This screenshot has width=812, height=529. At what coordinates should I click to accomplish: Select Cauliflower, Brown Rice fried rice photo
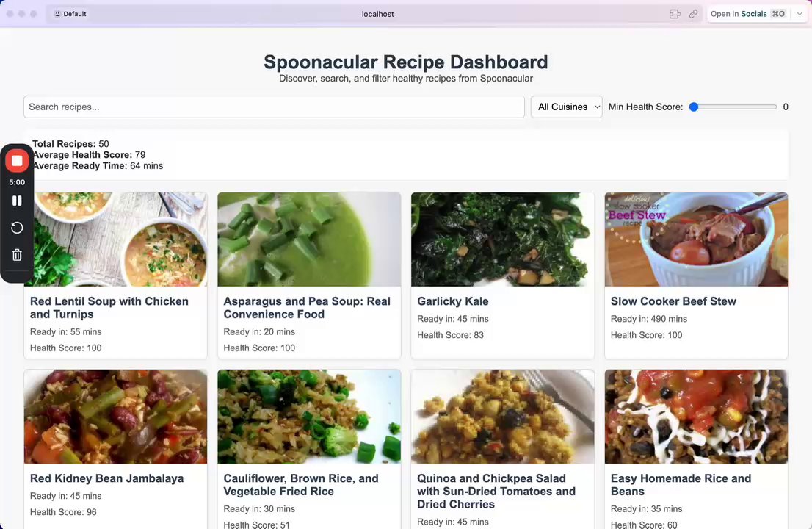[309, 417]
